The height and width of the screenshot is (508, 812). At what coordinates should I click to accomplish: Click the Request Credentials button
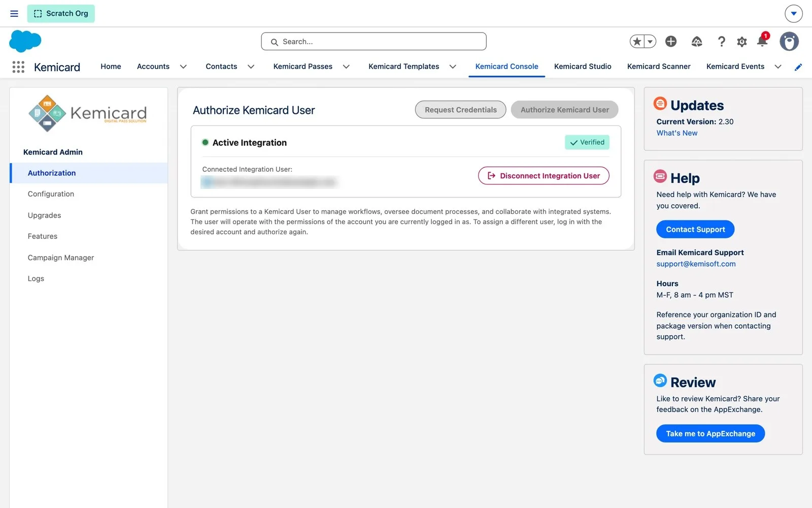tap(460, 110)
